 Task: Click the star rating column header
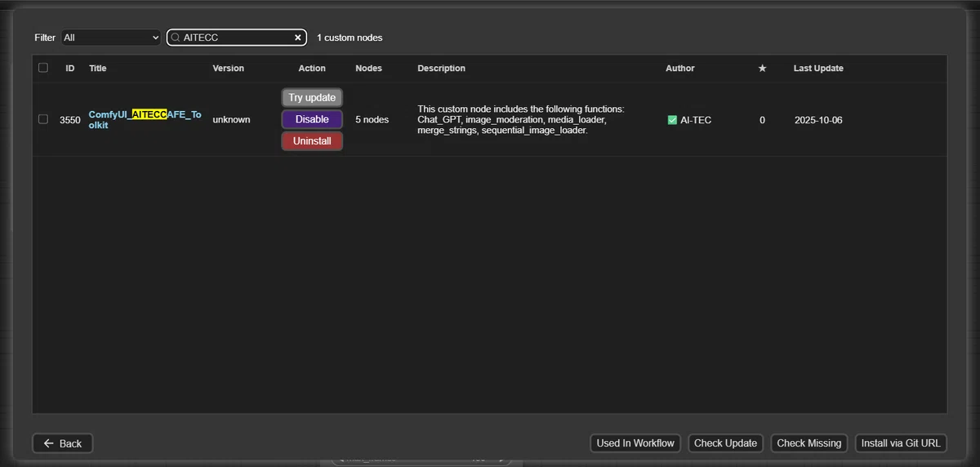762,69
